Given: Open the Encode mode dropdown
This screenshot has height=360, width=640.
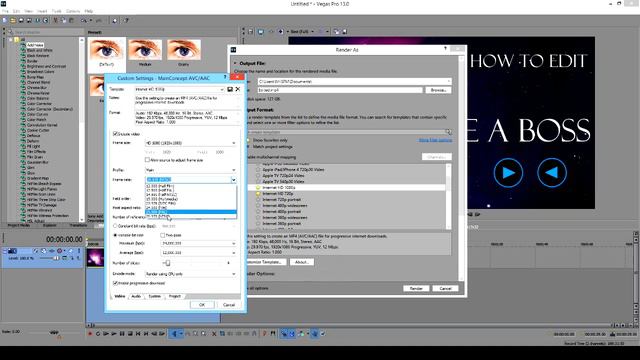Looking at the screenshot, I should tap(233, 274).
